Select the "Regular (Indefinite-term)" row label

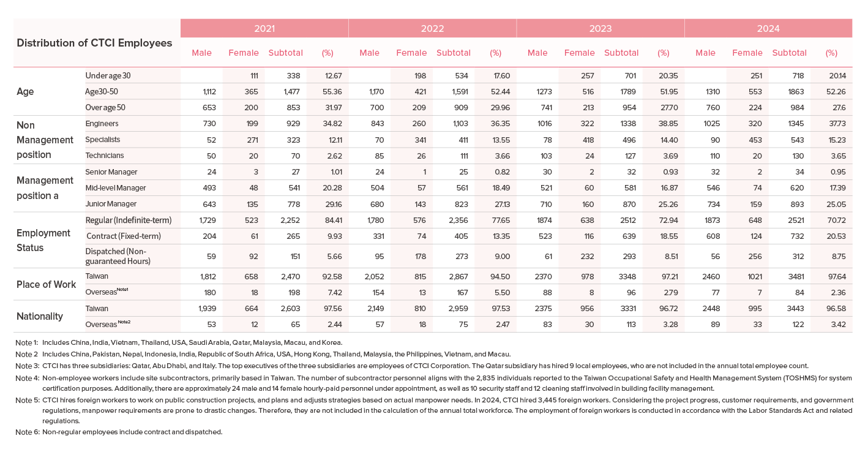point(129,220)
